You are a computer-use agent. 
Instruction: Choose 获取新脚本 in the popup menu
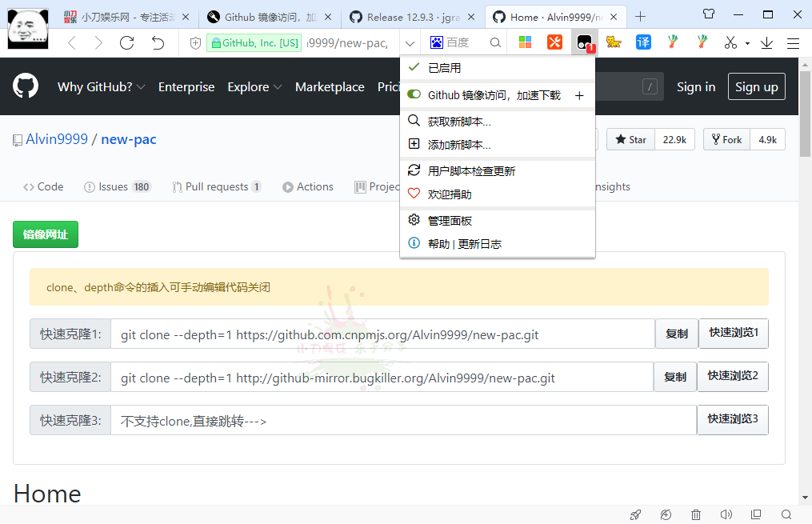pos(459,122)
